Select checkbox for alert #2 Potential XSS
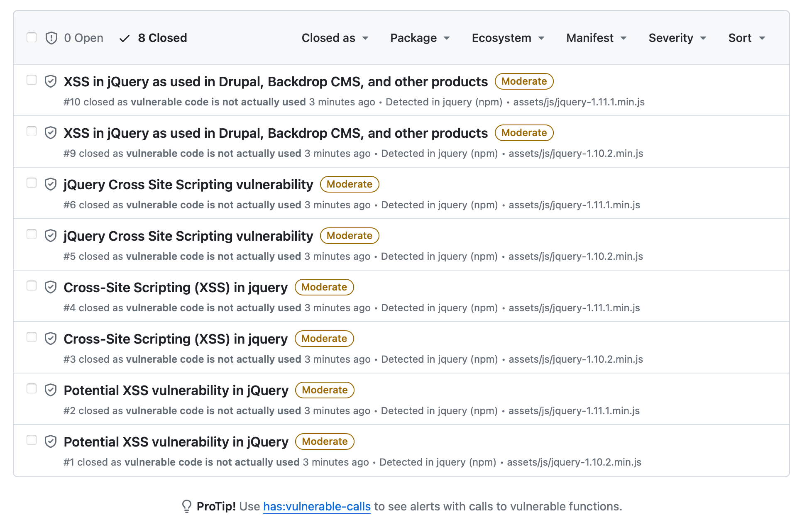 coord(32,388)
